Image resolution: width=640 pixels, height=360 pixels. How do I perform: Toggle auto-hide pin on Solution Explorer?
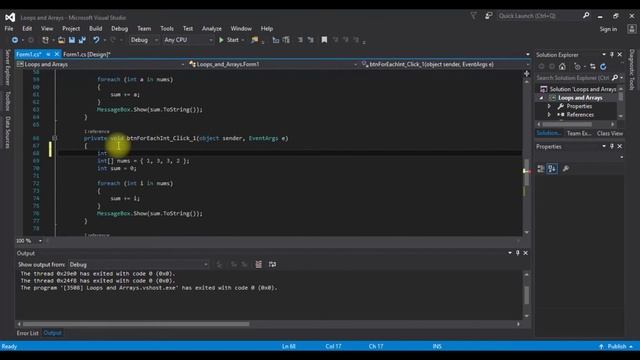[x=612, y=55]
